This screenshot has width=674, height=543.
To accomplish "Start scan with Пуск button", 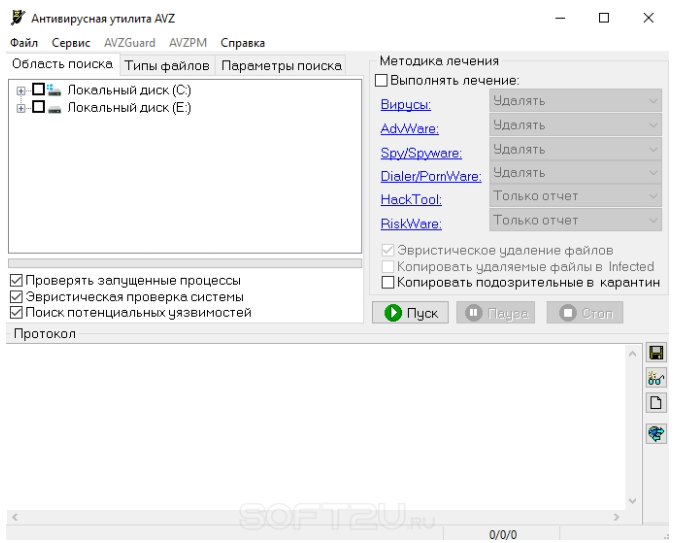I will (411, 313).
